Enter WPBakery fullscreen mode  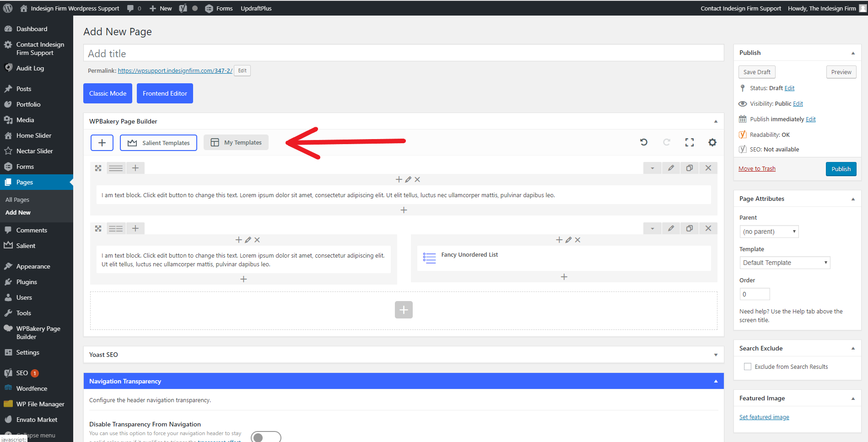click(689, 142)
